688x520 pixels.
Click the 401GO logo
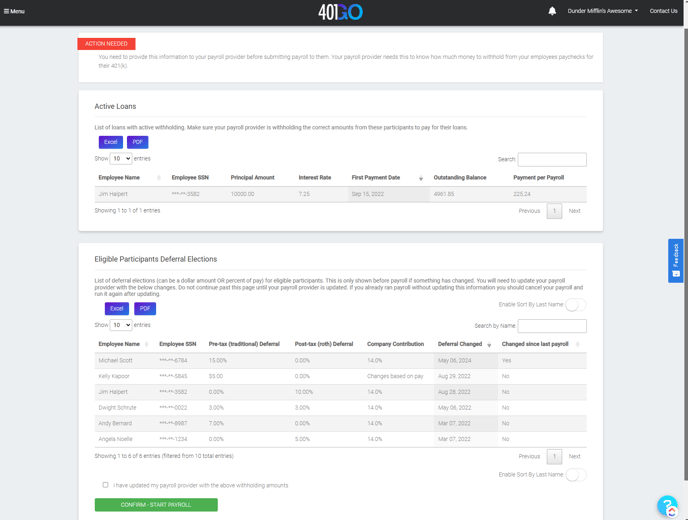[340, 12]
